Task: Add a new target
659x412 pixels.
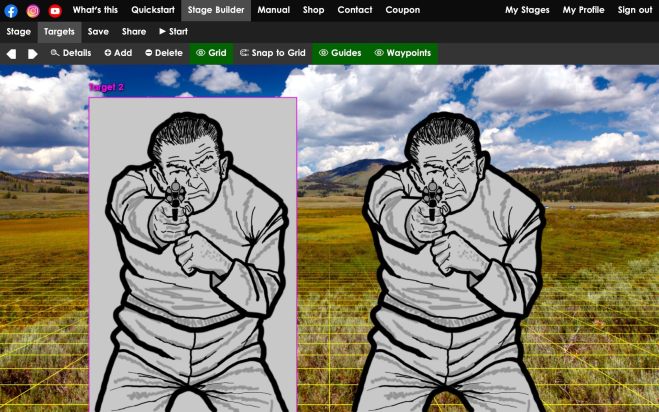Action: (118, 53)
